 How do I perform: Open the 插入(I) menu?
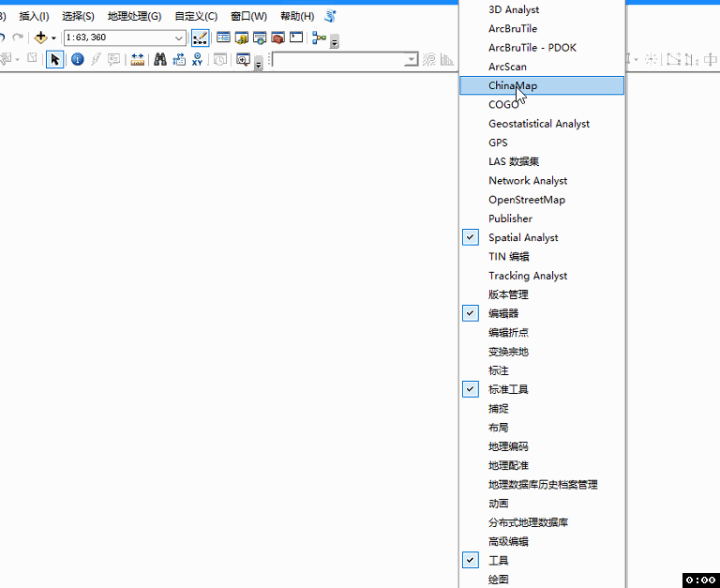34,17
